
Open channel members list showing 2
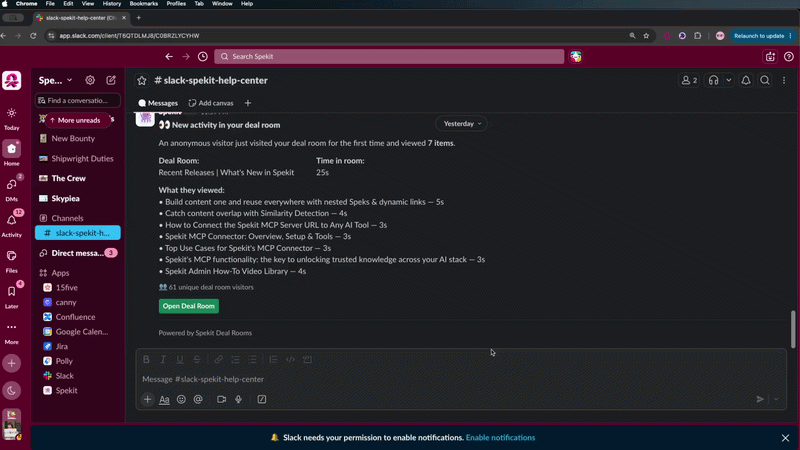(689, 81)
